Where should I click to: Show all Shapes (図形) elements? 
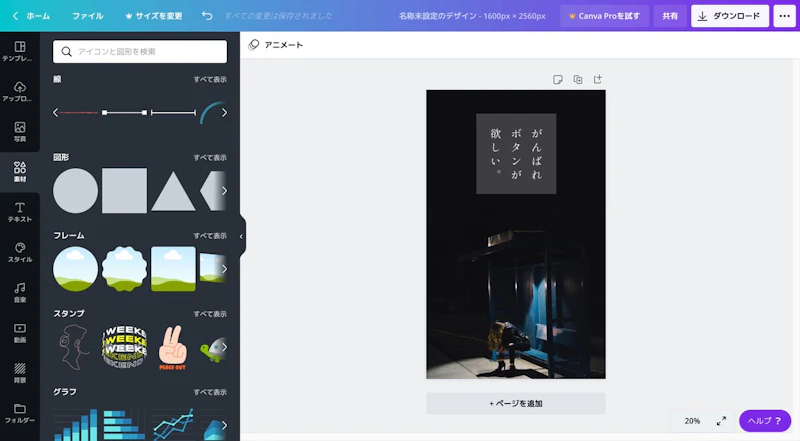click(x=210, y=157)
